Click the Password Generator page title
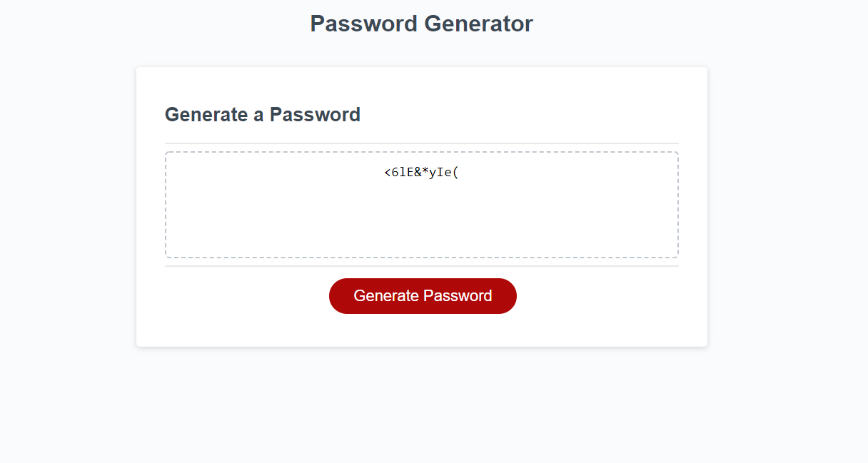This screenshot has width=868, height=463. [420, 23]
